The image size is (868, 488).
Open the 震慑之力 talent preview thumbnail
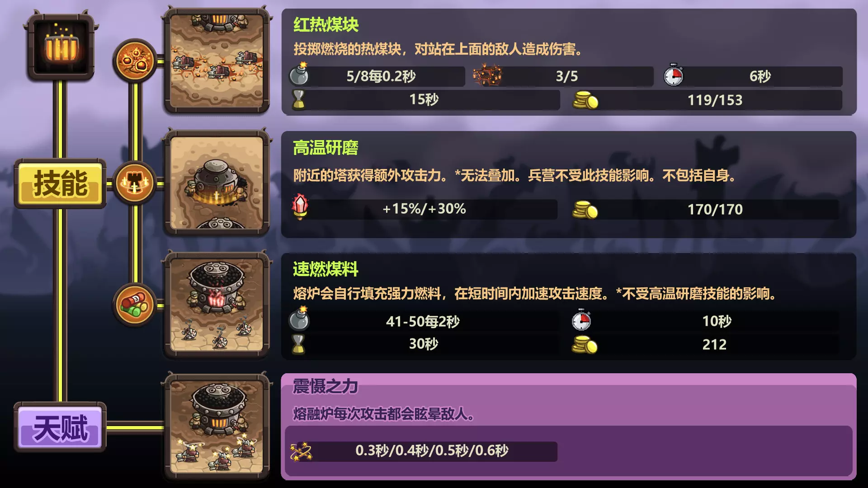[x=217, y=427]
